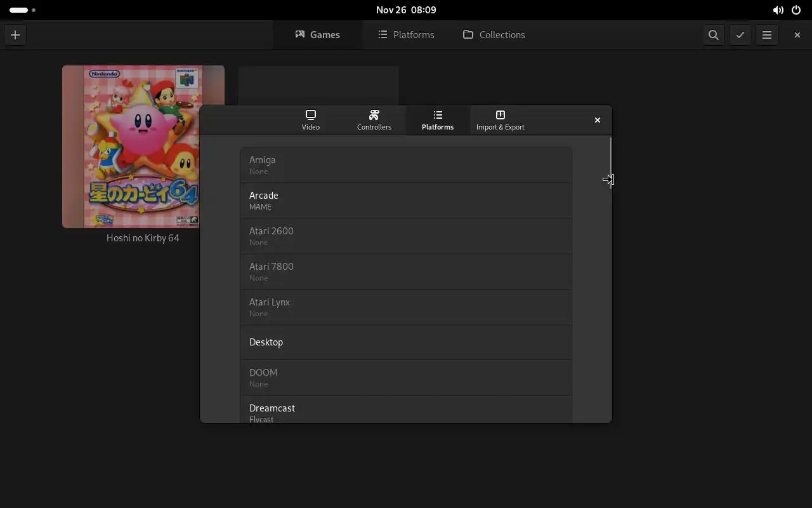Open the system volume icon

click(778, 10)
